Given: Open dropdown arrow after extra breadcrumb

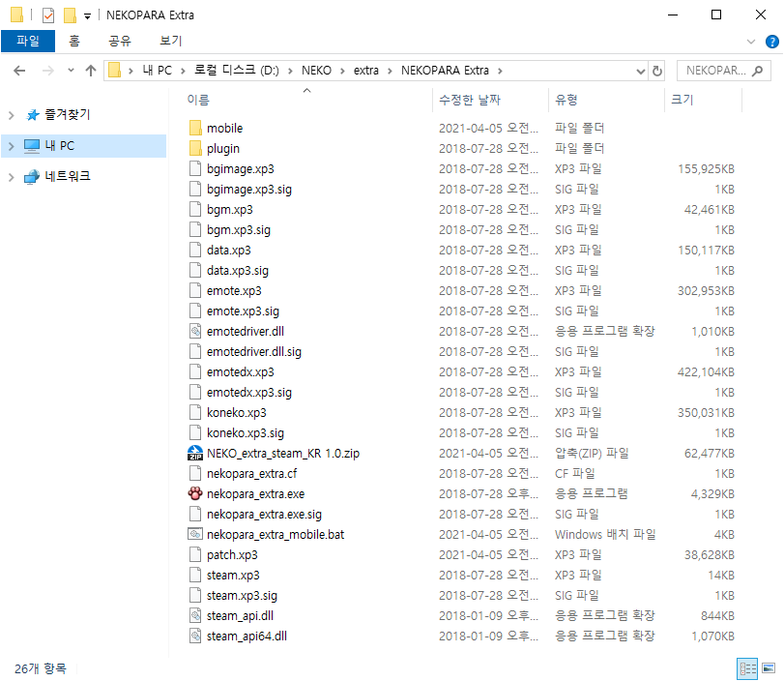Looking at the screenshot, I should pyautogui.click(x=390, y=71).
